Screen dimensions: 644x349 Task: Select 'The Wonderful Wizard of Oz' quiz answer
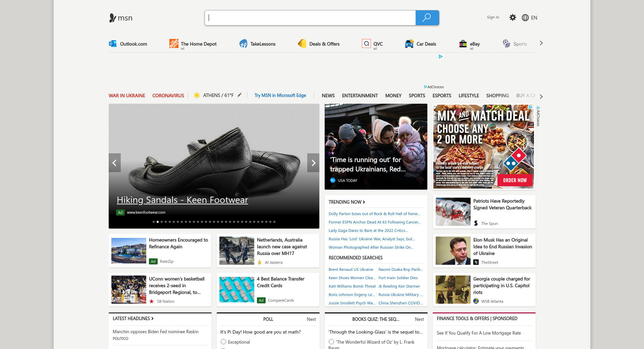(x=331, y=342)
